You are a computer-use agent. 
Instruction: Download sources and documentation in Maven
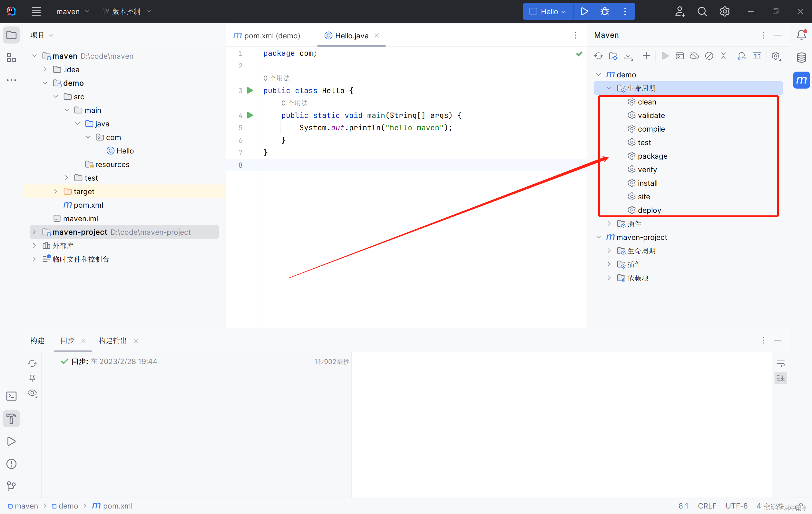coord(628,56)
